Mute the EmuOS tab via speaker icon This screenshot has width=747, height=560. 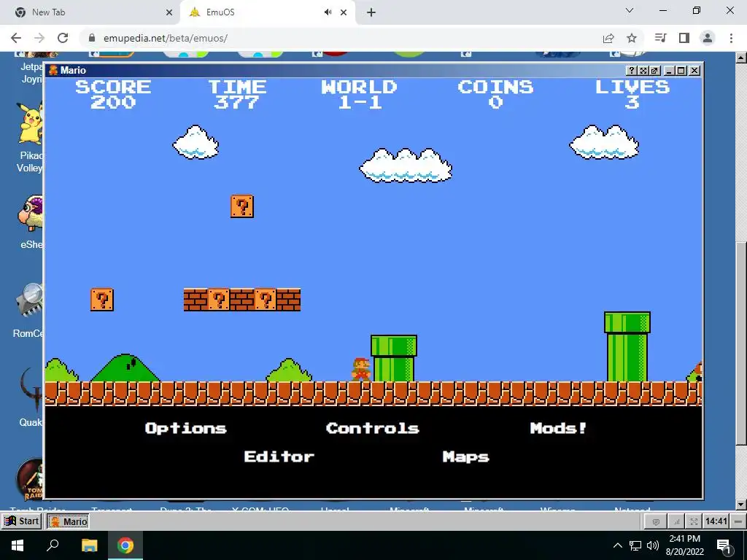328,12
